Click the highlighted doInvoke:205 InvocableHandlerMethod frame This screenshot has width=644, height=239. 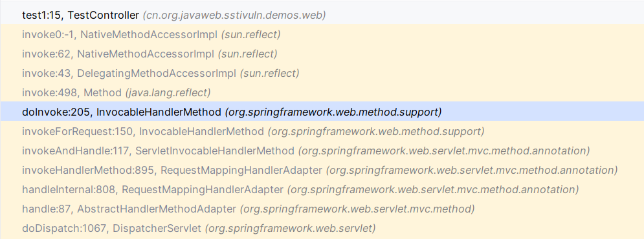tap(322, 112)
